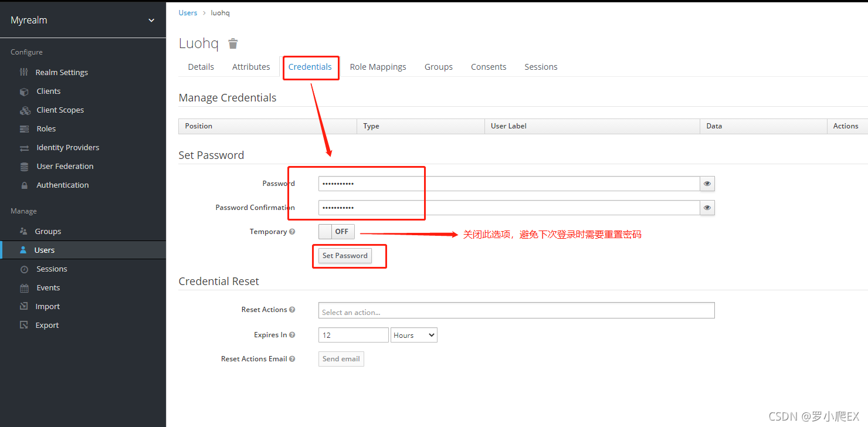Open the Reset Actions select box
Image resolution: width=868 pixels, height=427 pixels.
point(517,310)
